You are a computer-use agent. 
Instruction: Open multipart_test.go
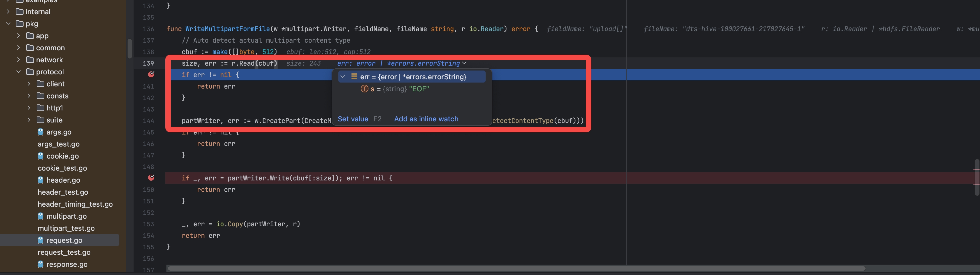tap(66, 228)
